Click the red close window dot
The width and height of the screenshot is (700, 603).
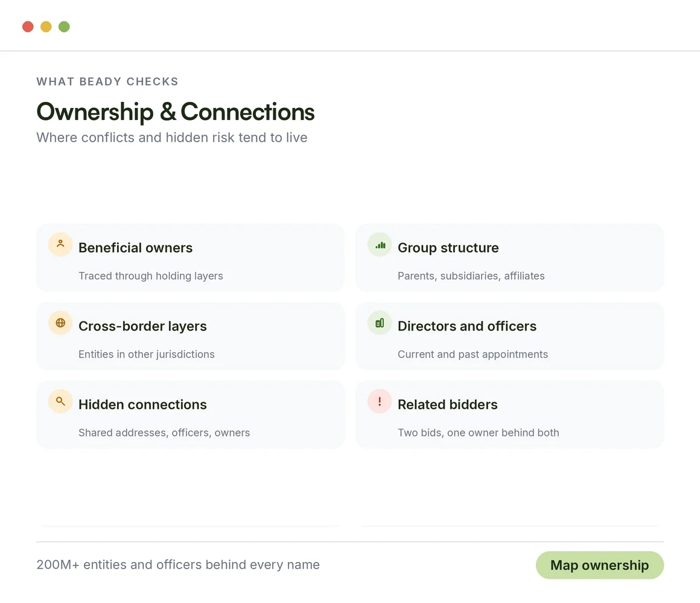[x=28, y=27]
